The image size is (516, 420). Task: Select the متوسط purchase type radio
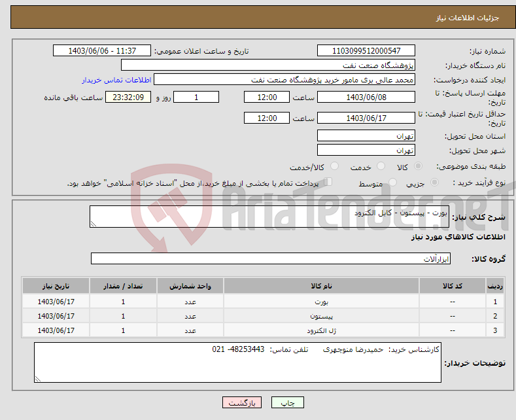coord(392,183)
